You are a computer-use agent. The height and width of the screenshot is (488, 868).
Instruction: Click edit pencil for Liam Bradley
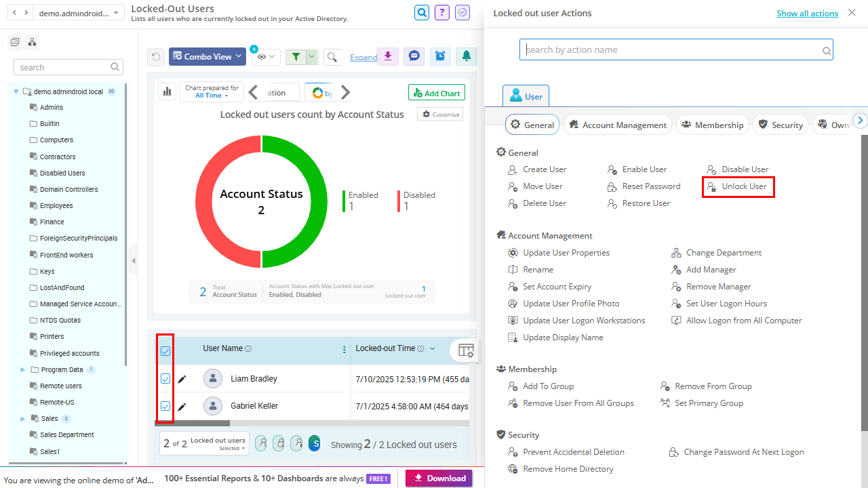click(182, 379)
